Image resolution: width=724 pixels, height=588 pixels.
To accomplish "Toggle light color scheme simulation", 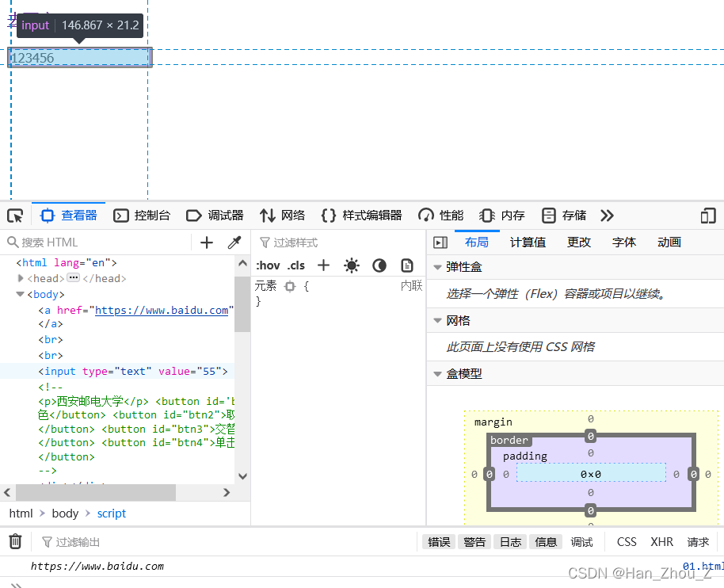I will point(352,265).
